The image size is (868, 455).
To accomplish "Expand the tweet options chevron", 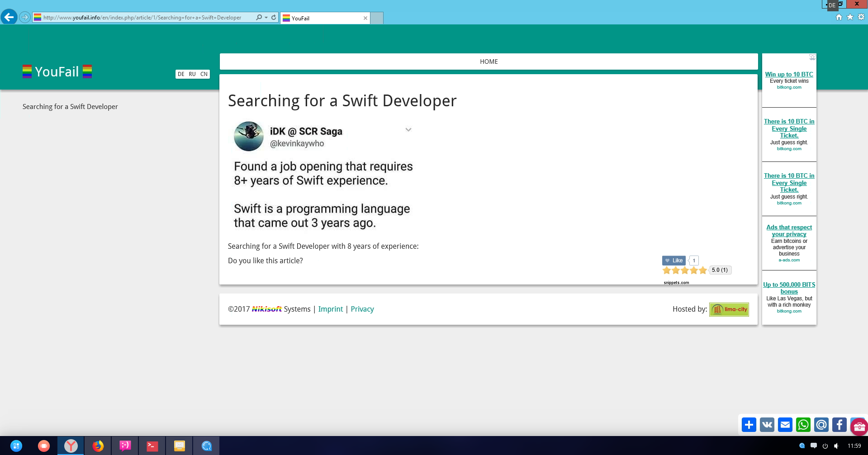I will click(x=408, y=130).
